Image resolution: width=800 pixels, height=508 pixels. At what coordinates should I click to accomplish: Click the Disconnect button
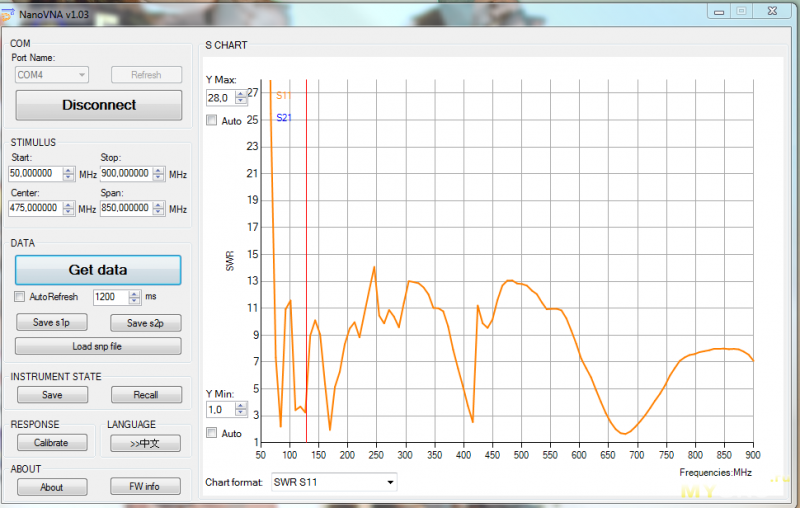pos(98,105)
